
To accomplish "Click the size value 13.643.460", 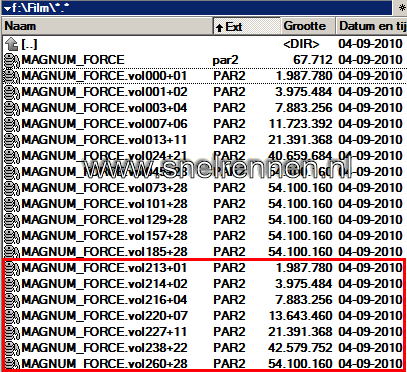I will click(300, 316).
